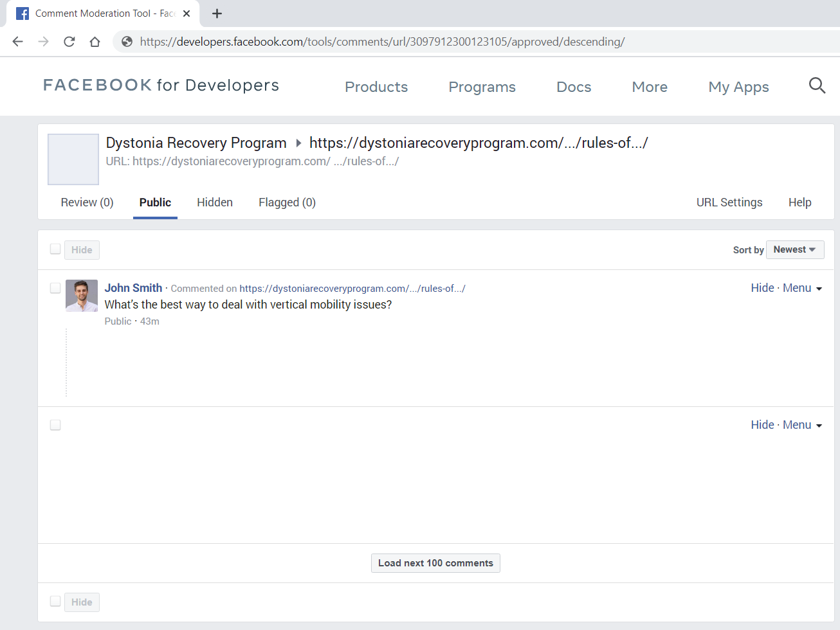Switch to the Hidden tab
Image resolution: width=840 pixels, height=630 pixels.
coord(215,203)
